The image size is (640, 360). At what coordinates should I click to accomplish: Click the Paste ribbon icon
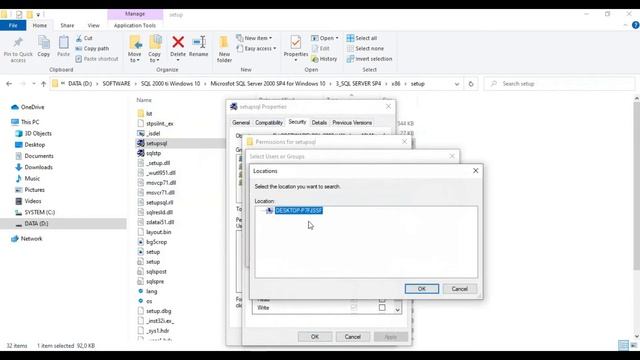click(63, 42)
